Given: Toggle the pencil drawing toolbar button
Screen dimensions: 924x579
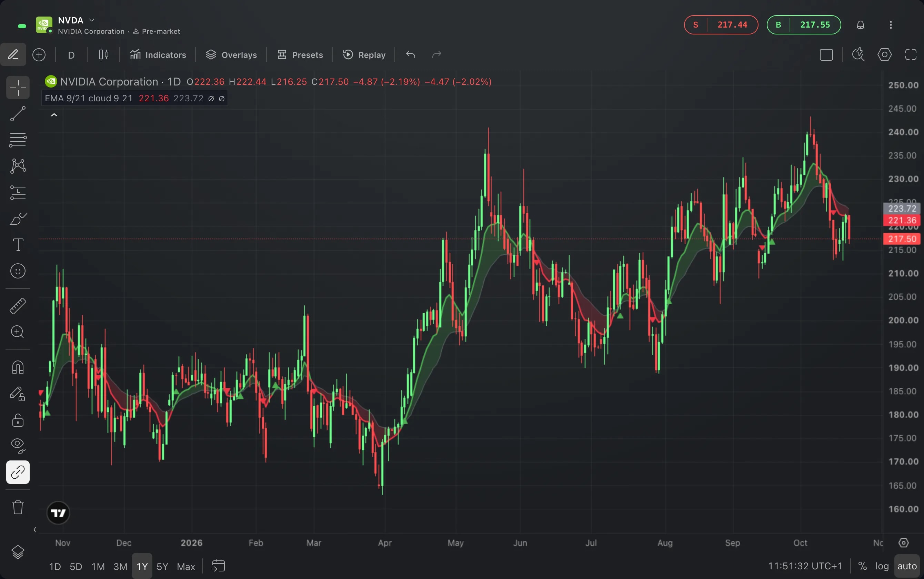Looking at the screenshot, I should (x=13, y=54).
